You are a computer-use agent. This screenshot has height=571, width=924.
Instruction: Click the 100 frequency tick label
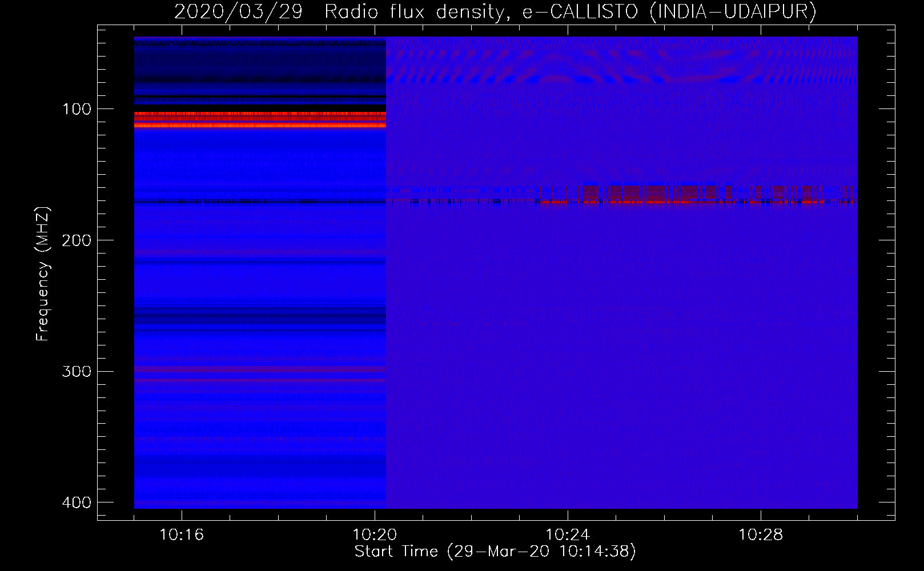click(76, 109)
